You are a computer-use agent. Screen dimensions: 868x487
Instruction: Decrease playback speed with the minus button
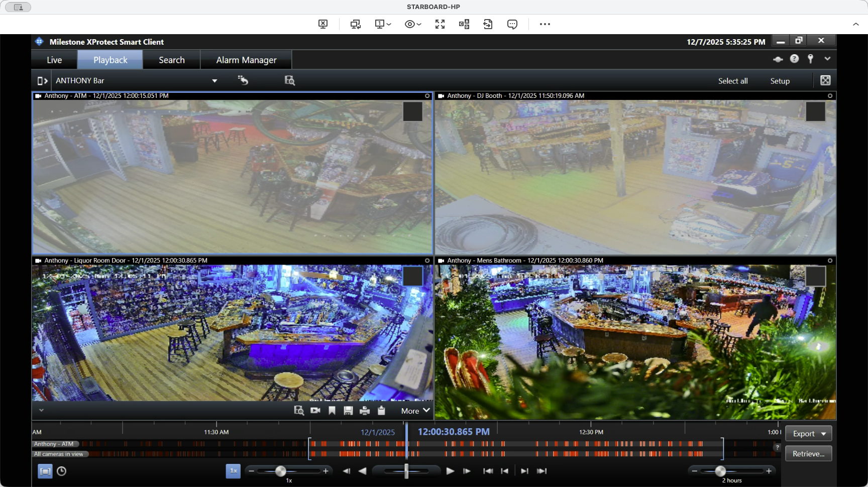tap(251, 471)
